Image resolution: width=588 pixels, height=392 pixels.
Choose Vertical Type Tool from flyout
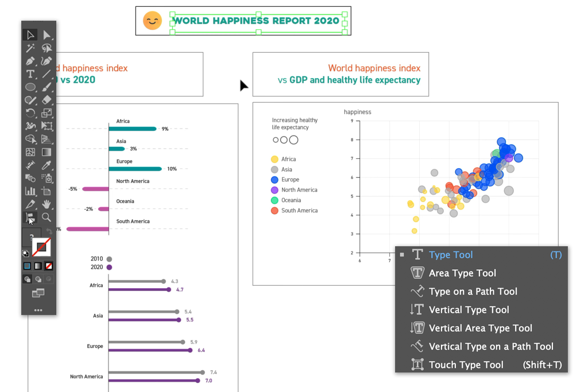(x=469, y=310)
